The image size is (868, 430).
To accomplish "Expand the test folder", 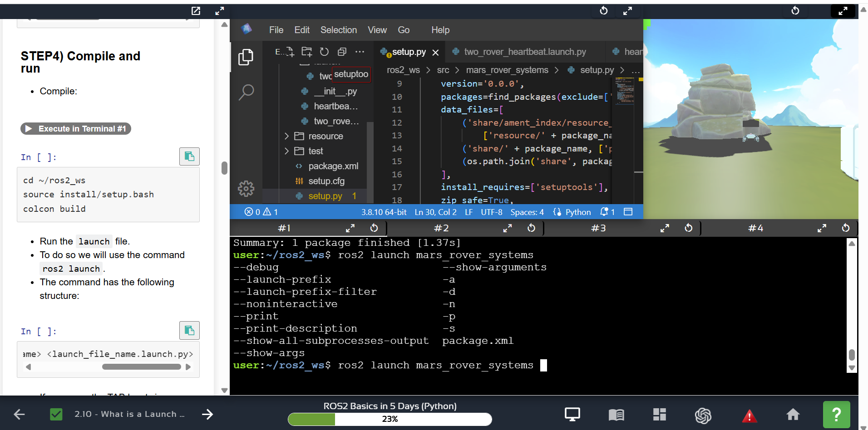I will (x=286, y=151).
